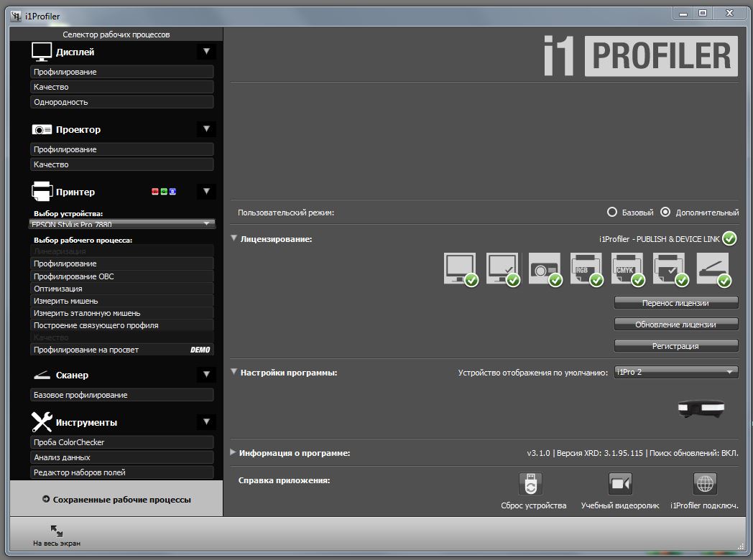Open the Однородность display workflow
753x560 pixels.
click(x=122, y=102)
